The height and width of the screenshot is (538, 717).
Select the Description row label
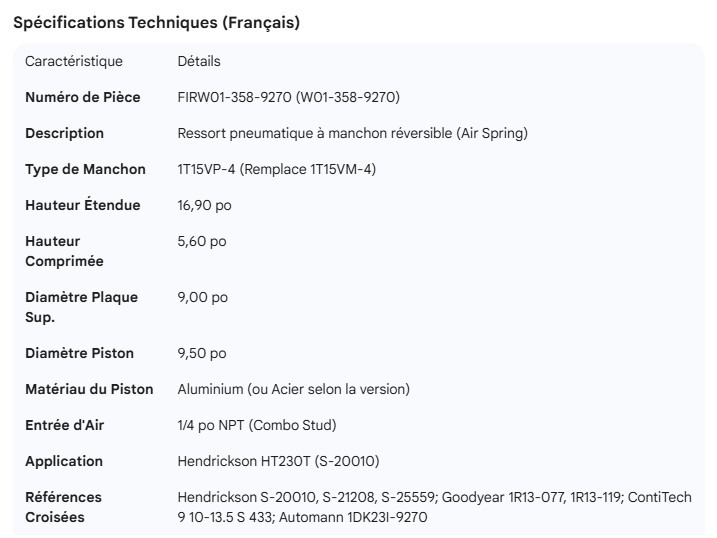[x=64, y=133]
